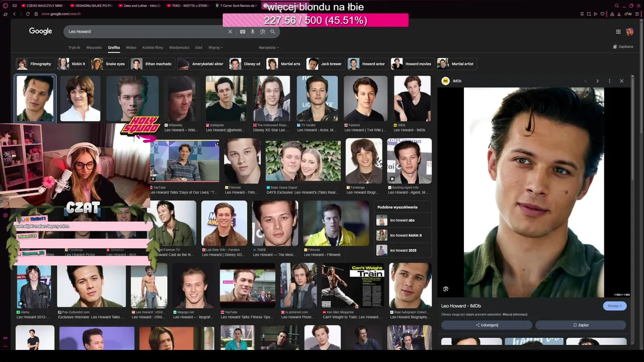Open the on-screen keyboard input tool

coord(243,32)
